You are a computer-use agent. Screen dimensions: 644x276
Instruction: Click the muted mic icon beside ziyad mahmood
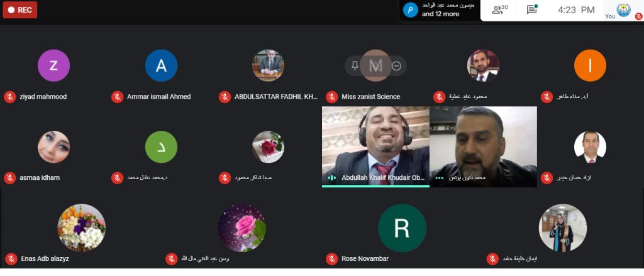[10, 97]
